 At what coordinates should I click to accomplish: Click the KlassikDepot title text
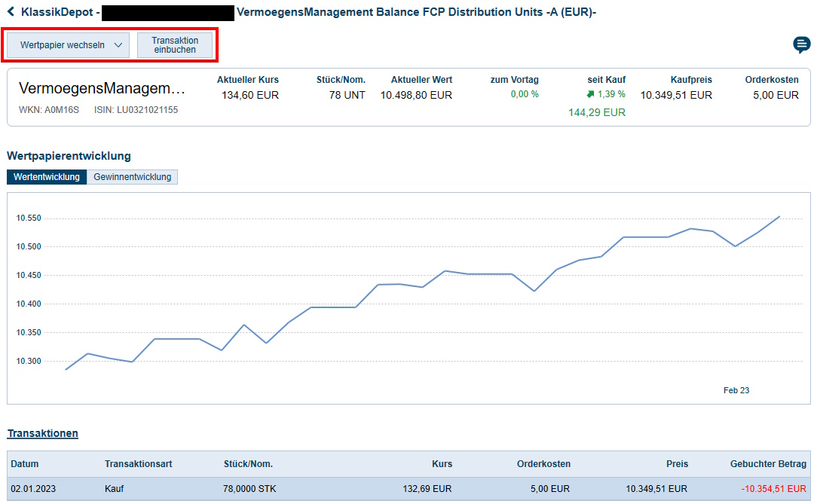click(x=57, y=12)
